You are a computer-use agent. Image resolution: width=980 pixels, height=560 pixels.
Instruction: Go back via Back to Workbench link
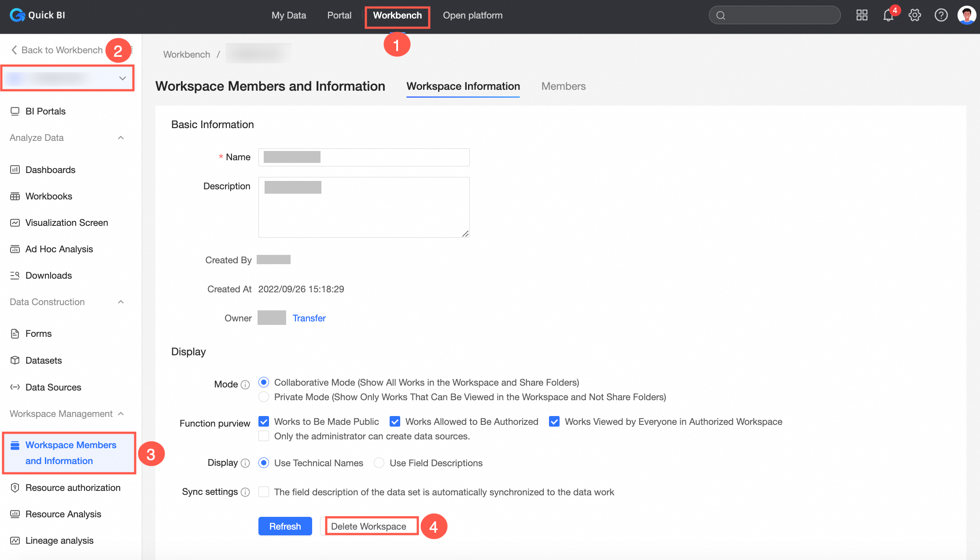coord(62,50)
